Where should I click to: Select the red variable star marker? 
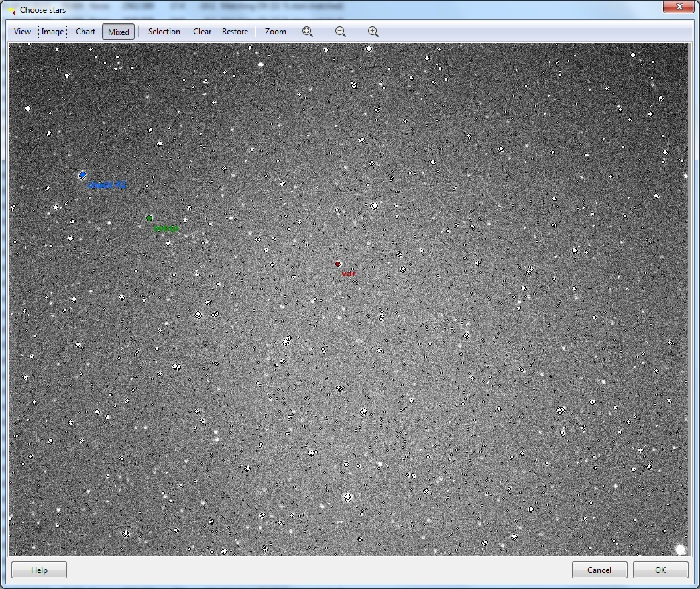pos(338,264)
